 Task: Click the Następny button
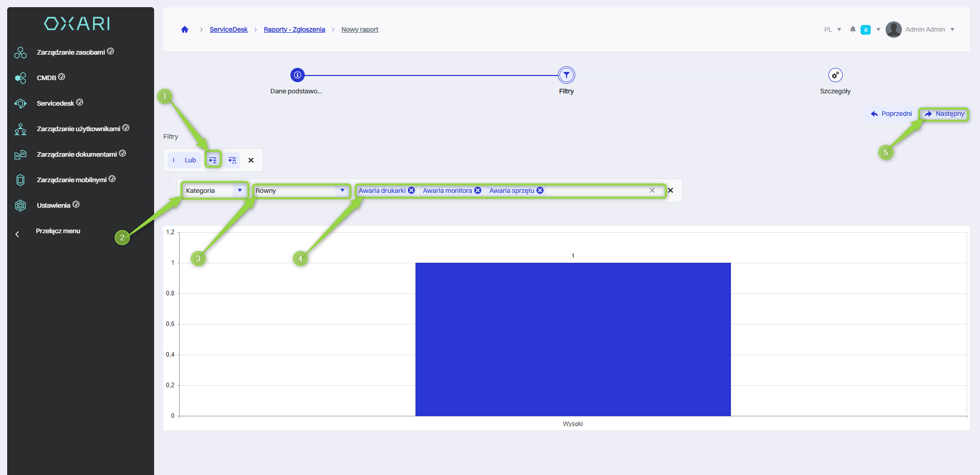(x=944, y=114)
